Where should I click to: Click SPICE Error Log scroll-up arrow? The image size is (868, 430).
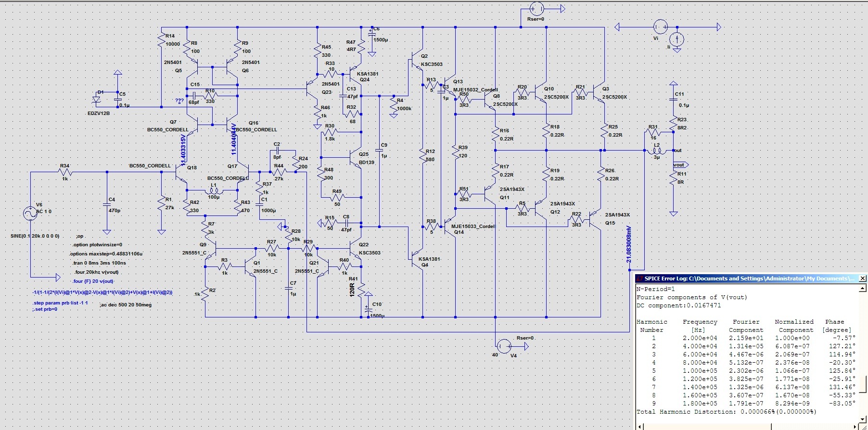click(863, 288)
